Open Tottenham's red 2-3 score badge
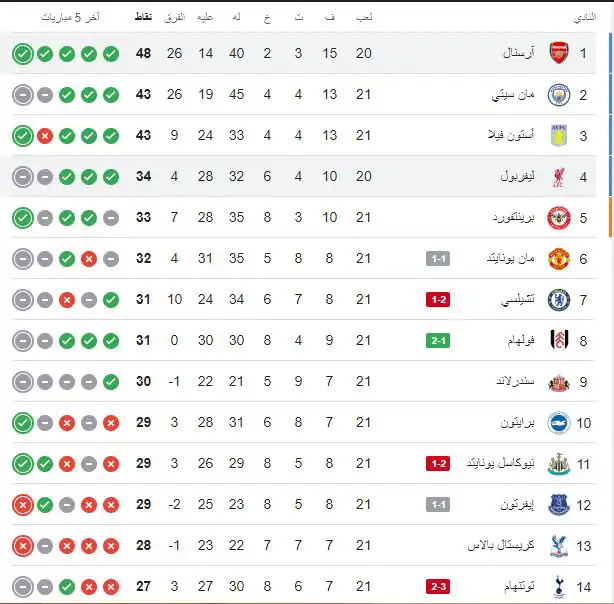 coord(438,586)
